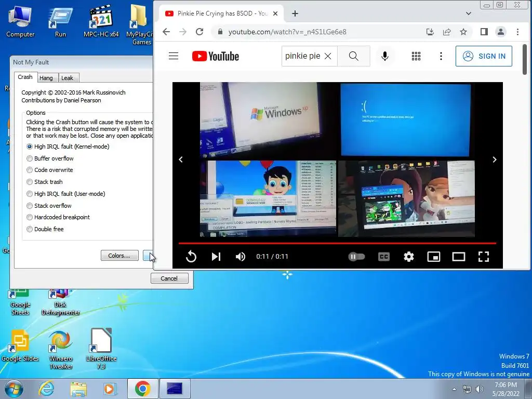The height and width of the screenshot is (399, 532).
Task: Clear the 'pinkie pie' search text
Action: pyautogui.click(x=328, y=56)
